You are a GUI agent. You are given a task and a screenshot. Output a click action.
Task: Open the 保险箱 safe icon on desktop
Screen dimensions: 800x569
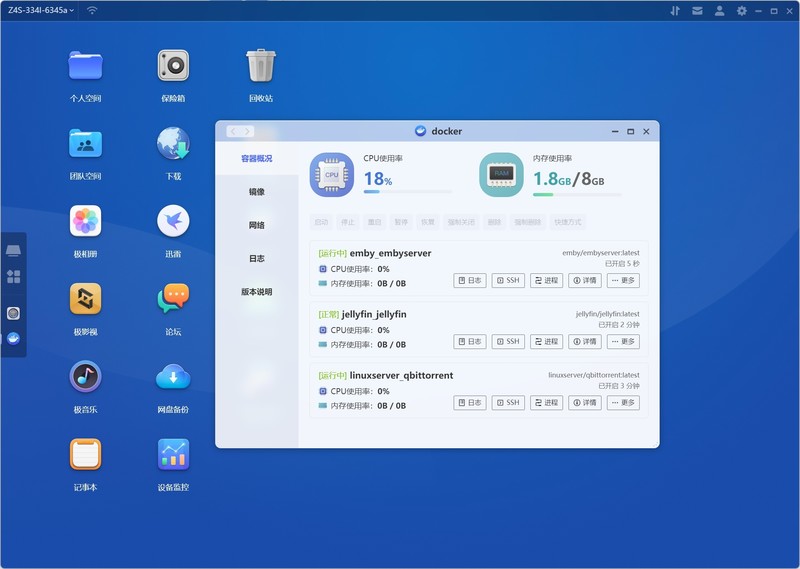173,66
